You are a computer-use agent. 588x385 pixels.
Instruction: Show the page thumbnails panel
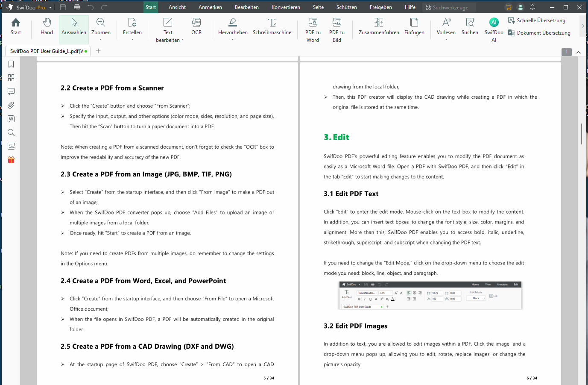[x=11, y=78]
